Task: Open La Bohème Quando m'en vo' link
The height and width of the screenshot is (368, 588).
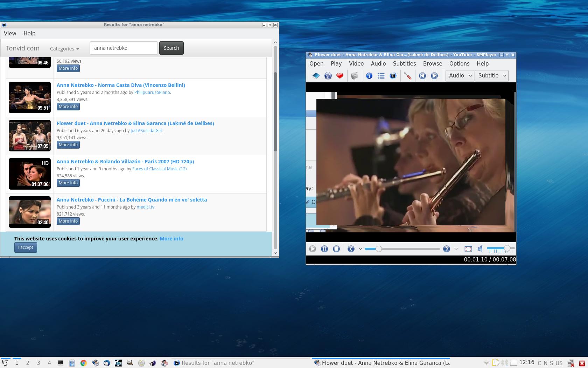Action: [132, 200]
